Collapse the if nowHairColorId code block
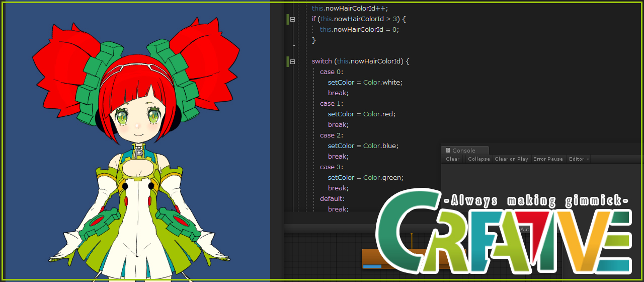644x282 pixels. point(292,19)
